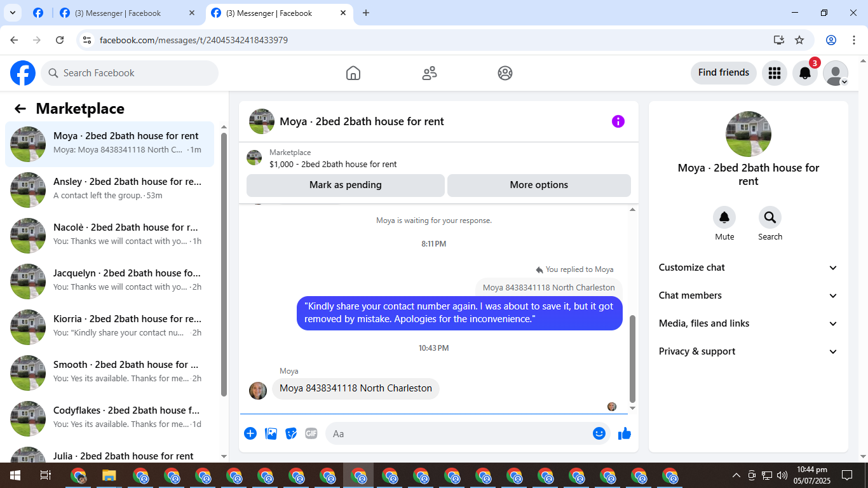Click the house thumbnail in right panel
The width and height of the screenshot is (868, 488).
click(749, 134)
